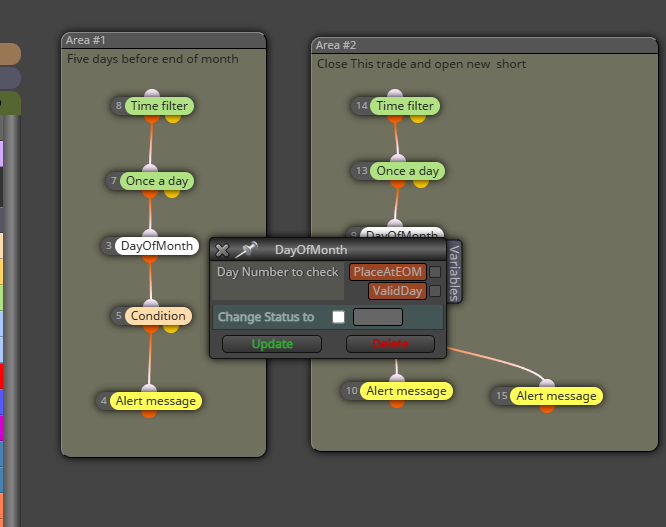Open the Variables side tab
666x527 pixels.
coord(454,272)
